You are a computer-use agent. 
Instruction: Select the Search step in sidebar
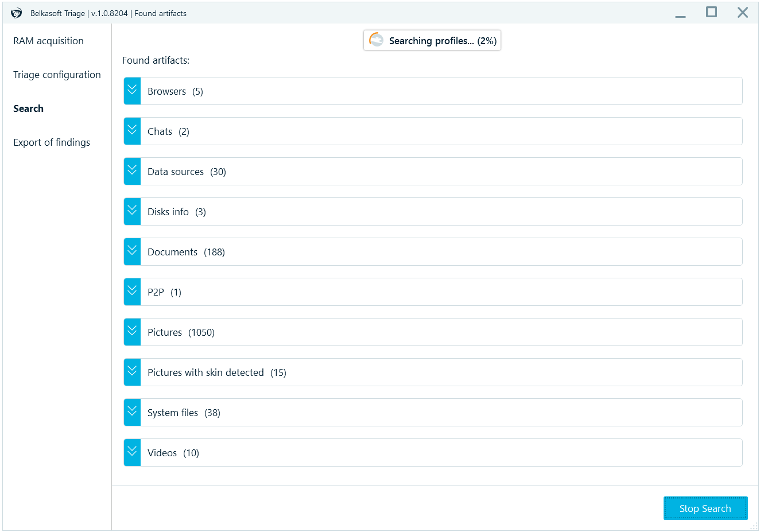[28, 108]
